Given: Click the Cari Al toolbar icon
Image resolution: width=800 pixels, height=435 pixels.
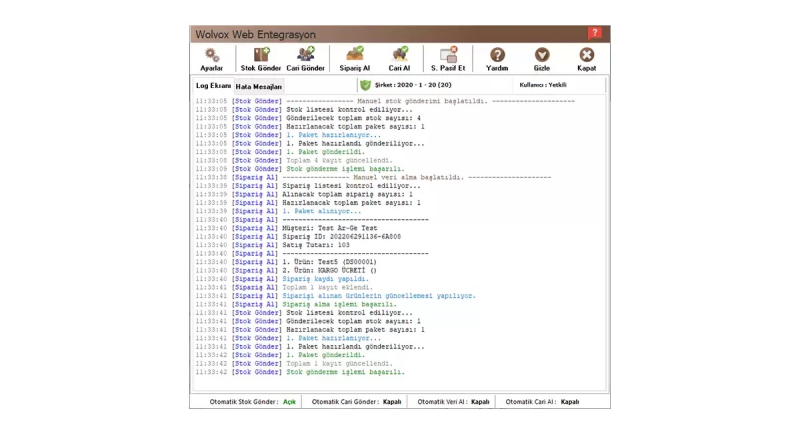Looking at the screenshot, I should point(399,54).
